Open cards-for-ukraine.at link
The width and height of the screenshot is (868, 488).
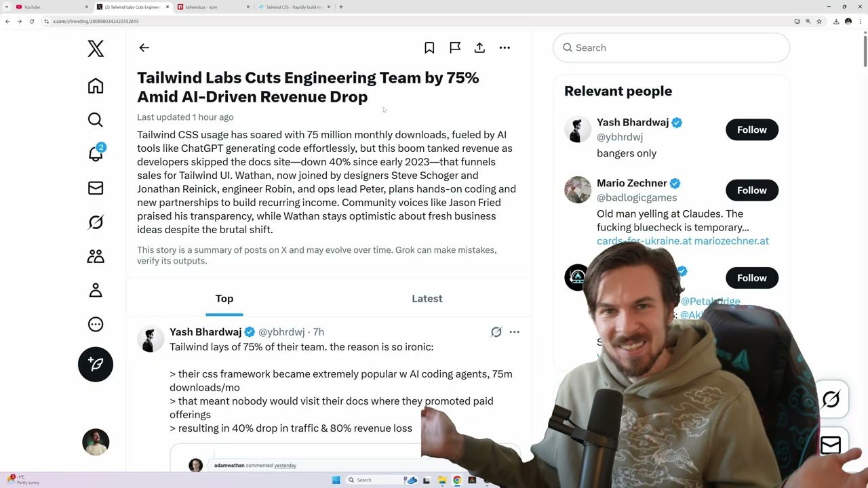tap(644, 241)
